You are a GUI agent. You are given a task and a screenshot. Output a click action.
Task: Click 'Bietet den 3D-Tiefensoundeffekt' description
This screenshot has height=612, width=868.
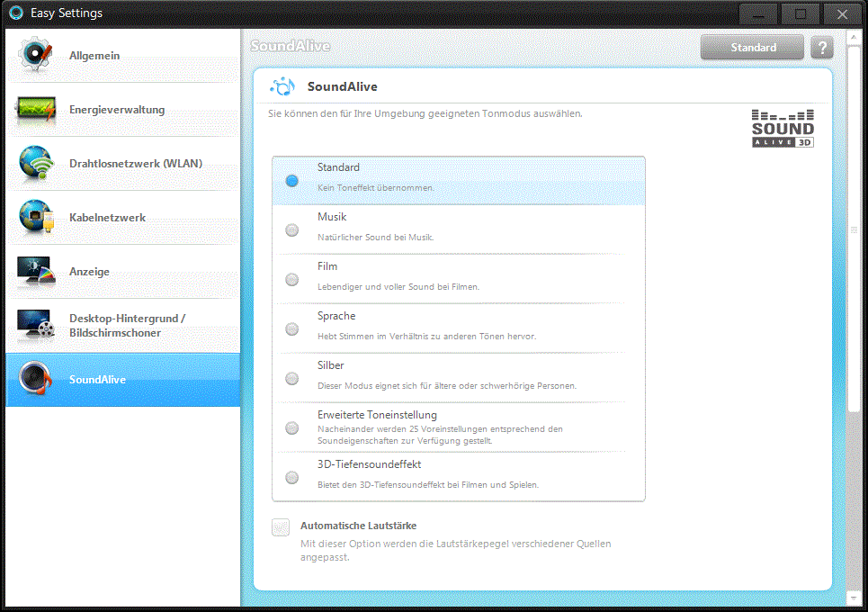[428, 484]
